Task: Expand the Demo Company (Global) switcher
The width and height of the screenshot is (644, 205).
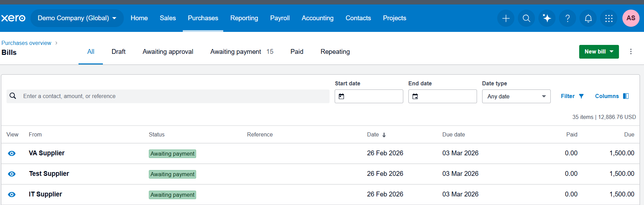Action: pyautogui.click(x=77, y=18)
